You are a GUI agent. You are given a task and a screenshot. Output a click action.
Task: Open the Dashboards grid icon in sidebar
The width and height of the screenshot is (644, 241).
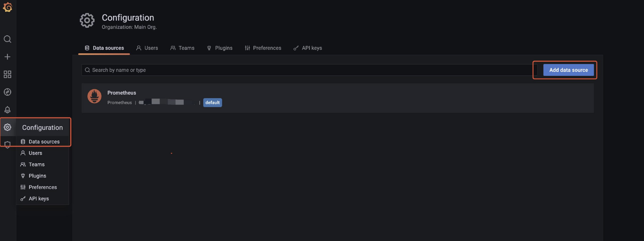tap(8, 74)
